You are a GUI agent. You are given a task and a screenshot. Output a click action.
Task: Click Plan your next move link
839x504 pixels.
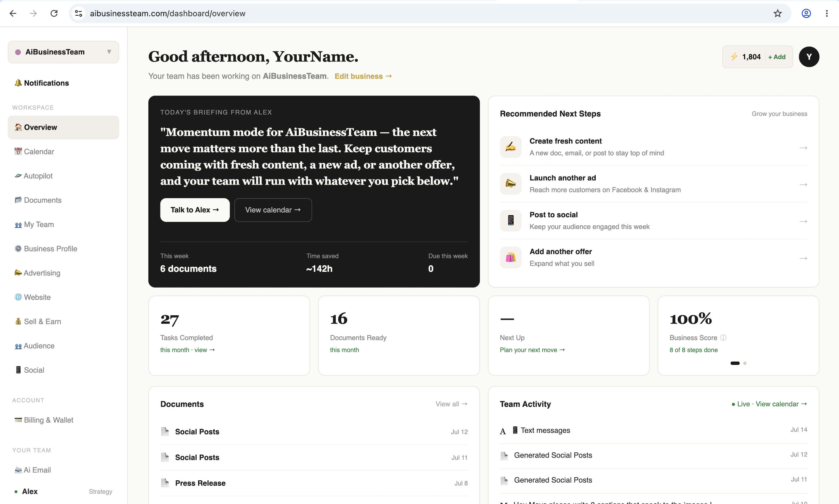pyautogui.click(x=532, y=350)
